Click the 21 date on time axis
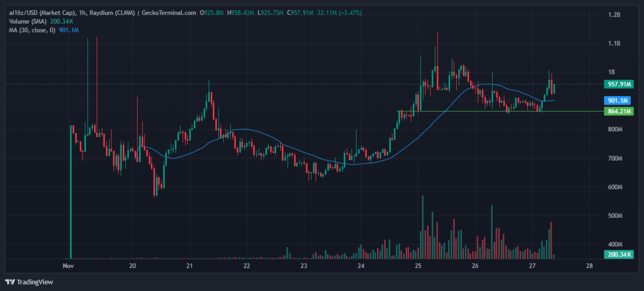Screen dimensions: 644x291 (x=189, y=266)
